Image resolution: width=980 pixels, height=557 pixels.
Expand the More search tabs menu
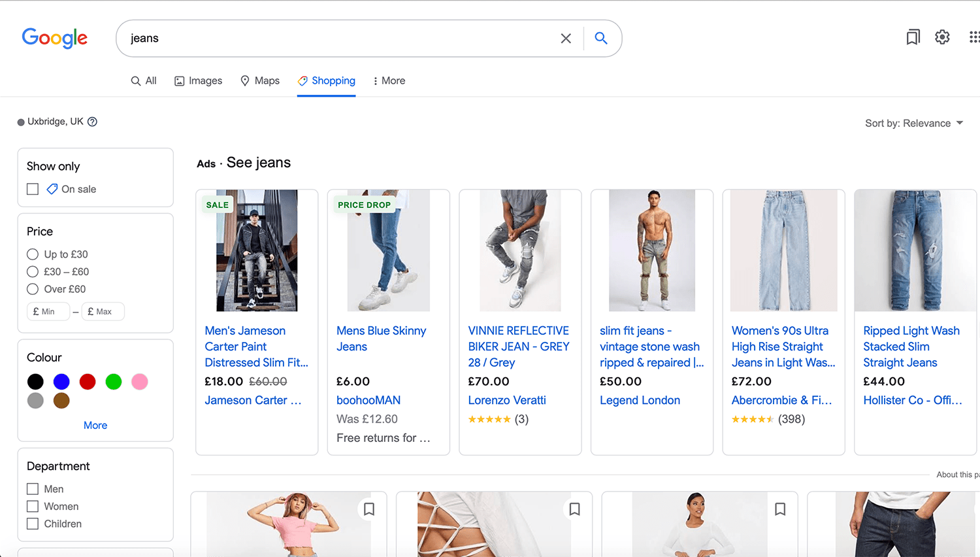[389, 80]
